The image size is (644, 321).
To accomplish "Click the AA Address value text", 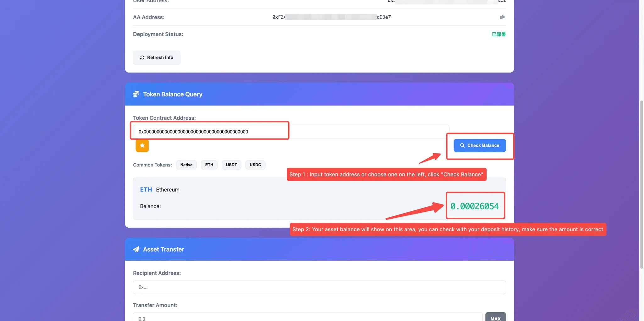I will (331, 17).
